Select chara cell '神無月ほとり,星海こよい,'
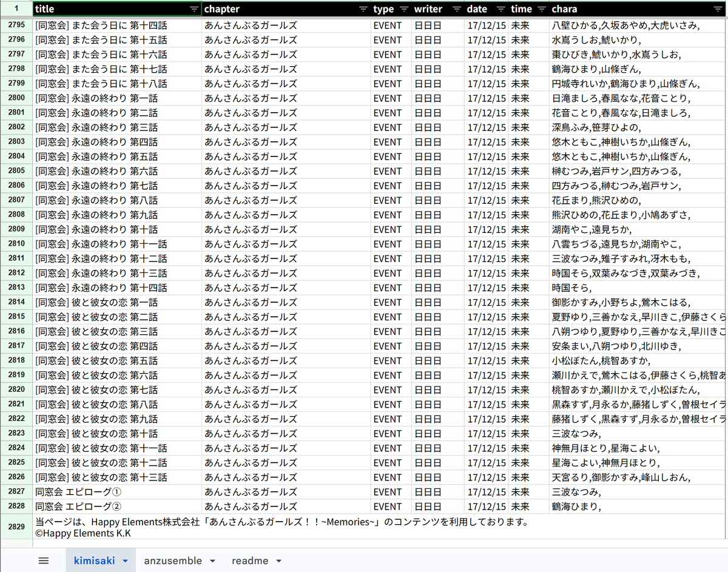This screenshot has height=572, width=728. (x=638, y=448)
